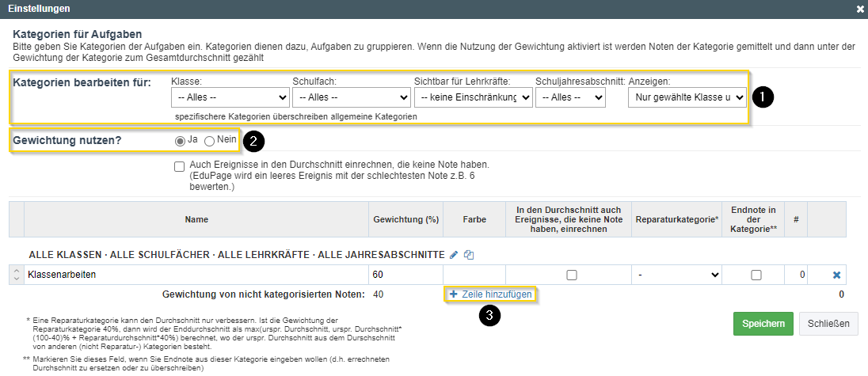Click the Name column header
The image size is (868, 376).
coord(196,219)
